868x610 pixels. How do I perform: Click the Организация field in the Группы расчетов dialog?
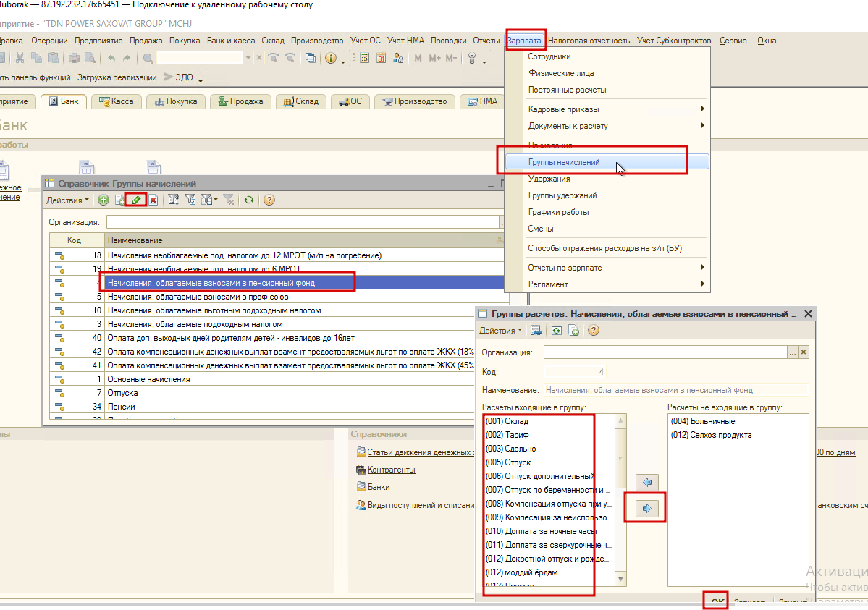coord(665,352)
